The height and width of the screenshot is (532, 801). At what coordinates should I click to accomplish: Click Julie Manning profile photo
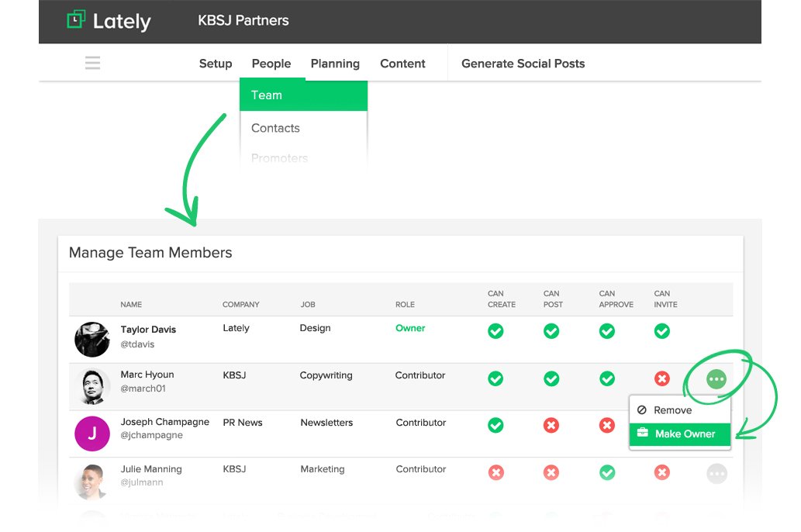coord(92,481)
